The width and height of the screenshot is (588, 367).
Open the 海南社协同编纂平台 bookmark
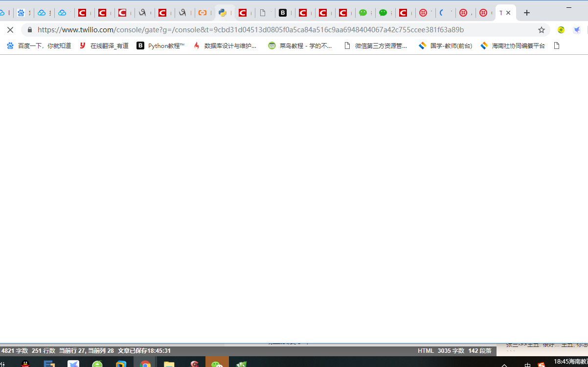pyautogui.click(x=513, y=46)
